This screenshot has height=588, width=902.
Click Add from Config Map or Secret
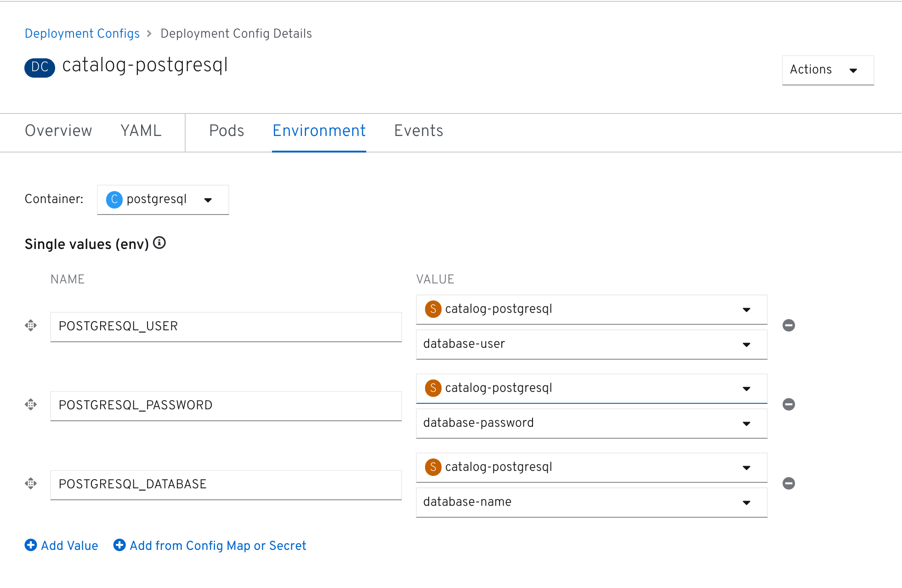click(x=210, y=545)
